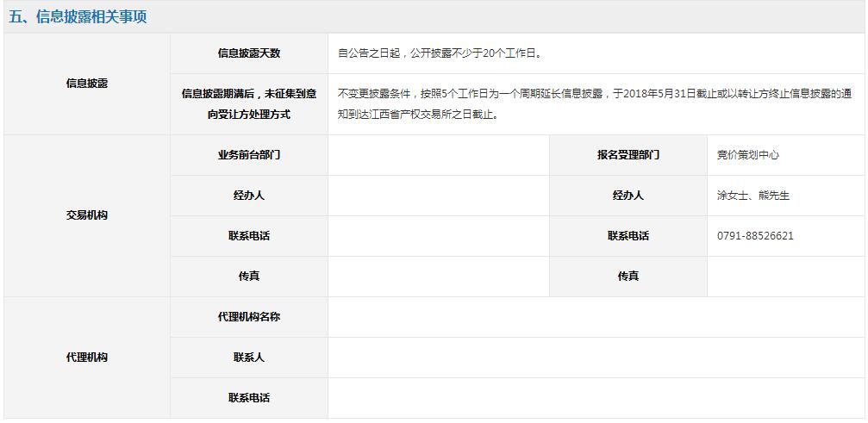Click the 经办人 label beside 涂女士、熊先生

coord(628,196)
